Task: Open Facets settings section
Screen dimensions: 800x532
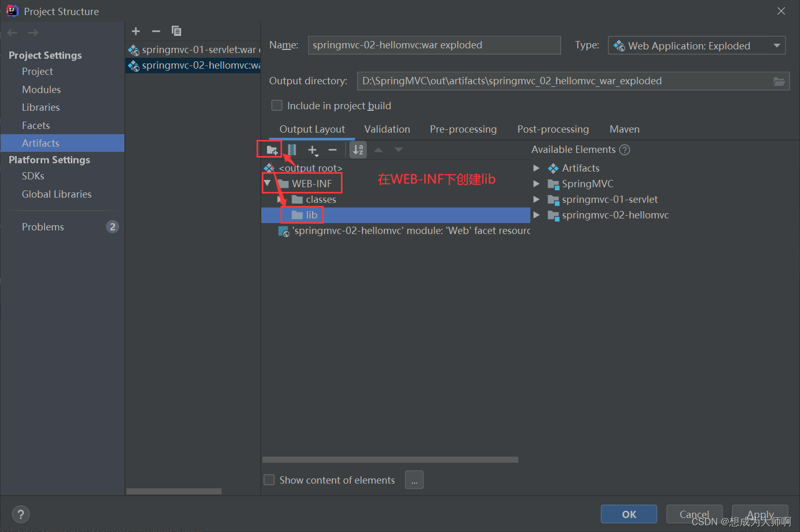Action: 36,125
